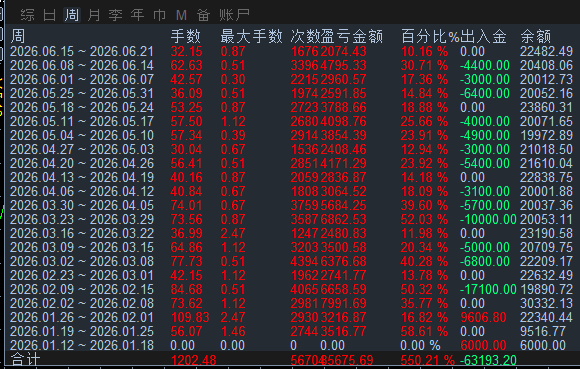Screen dimensions: 580x369
Task: Click percentage 58.61 %
Action: (x=424, y=331)
